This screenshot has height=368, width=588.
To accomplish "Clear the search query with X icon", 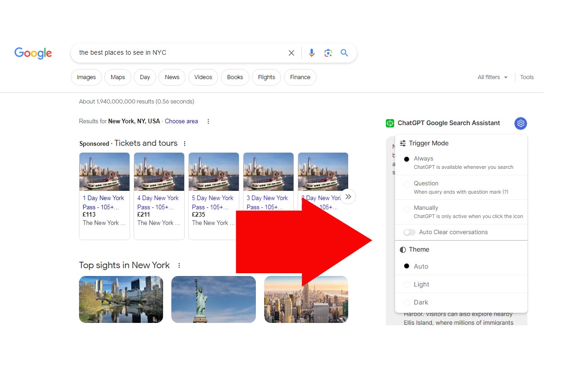I will 291,53.
